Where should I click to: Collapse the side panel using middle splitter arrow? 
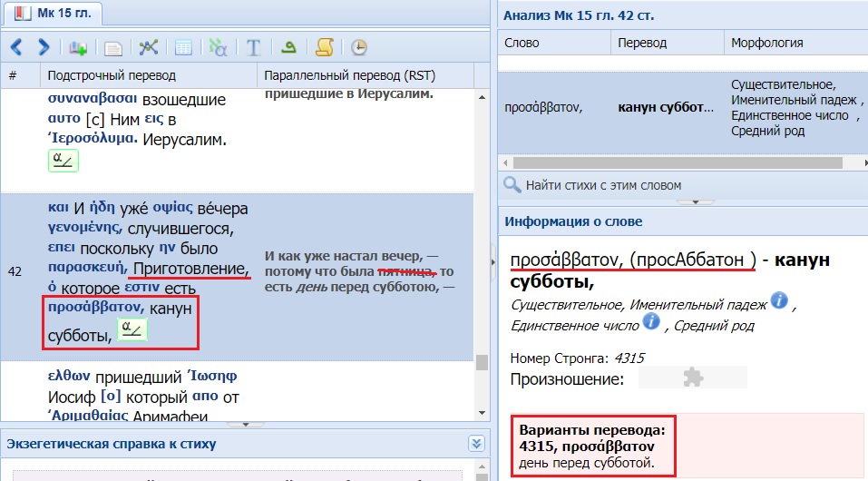click(493, 261)
